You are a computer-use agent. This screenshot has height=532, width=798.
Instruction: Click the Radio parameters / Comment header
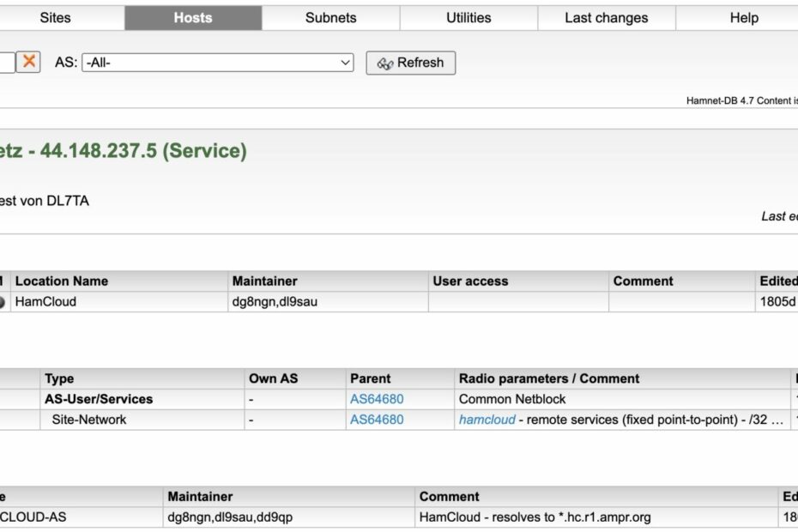coord(549,378)
